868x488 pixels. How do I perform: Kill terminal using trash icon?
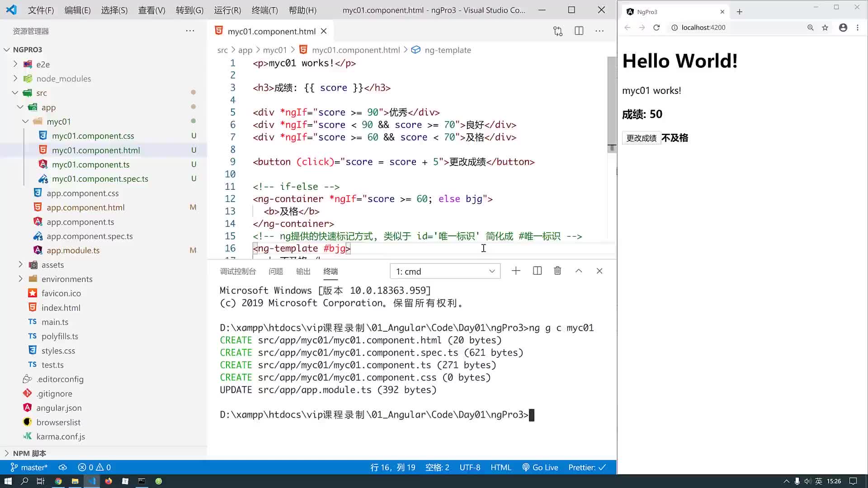click(557, 271)
